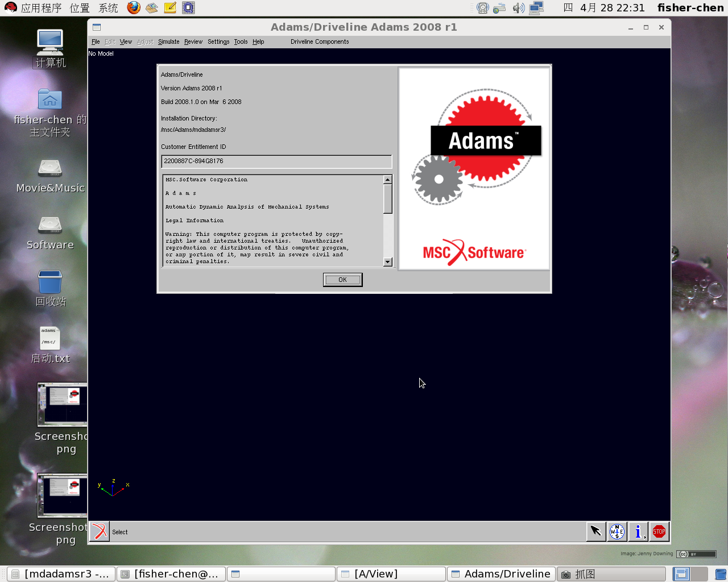Click 'Version Adams 2008 r1' text
The height and width of the screenshot is (582, 728).
pos(191,88)
